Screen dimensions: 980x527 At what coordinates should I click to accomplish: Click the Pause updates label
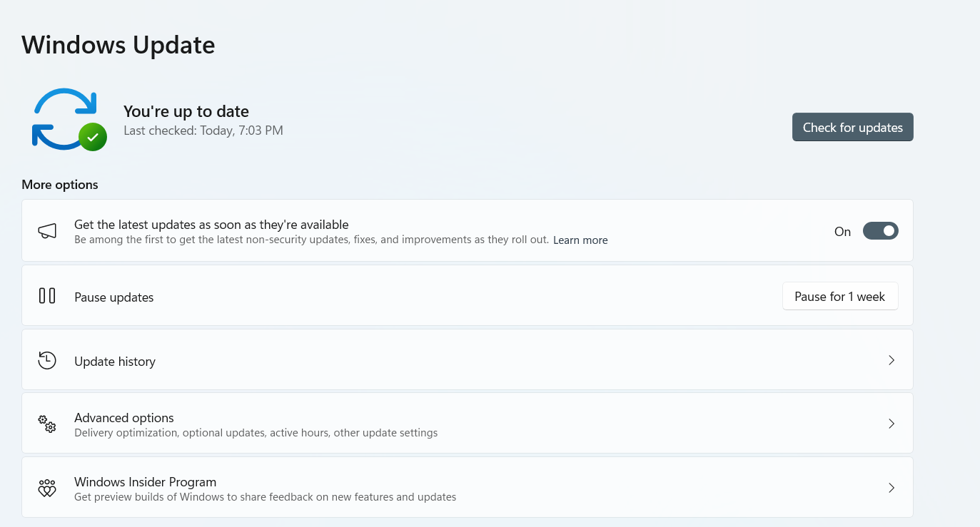(x=114, y=297)
